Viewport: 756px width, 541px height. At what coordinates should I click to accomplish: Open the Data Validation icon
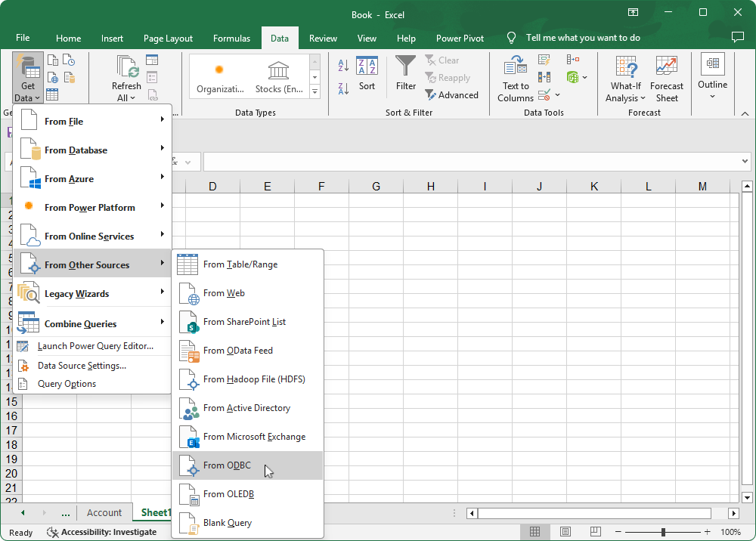pyautogui.click(x=545, y=94)
